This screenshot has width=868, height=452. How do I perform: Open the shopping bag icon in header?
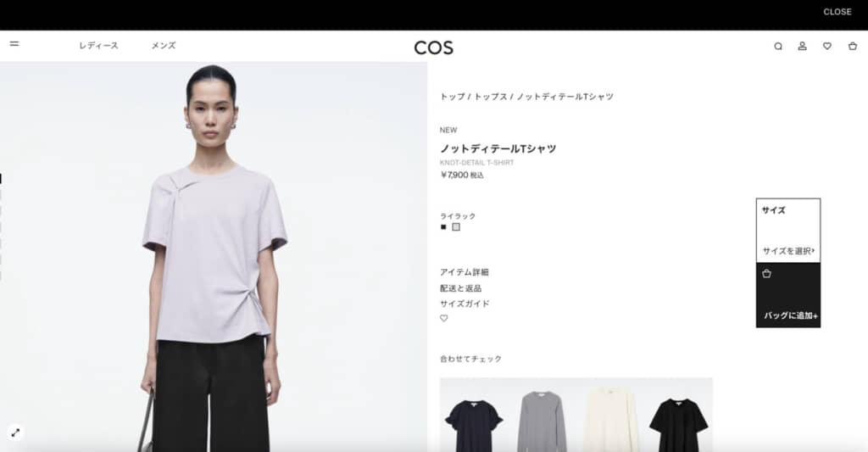pos(853,47)
